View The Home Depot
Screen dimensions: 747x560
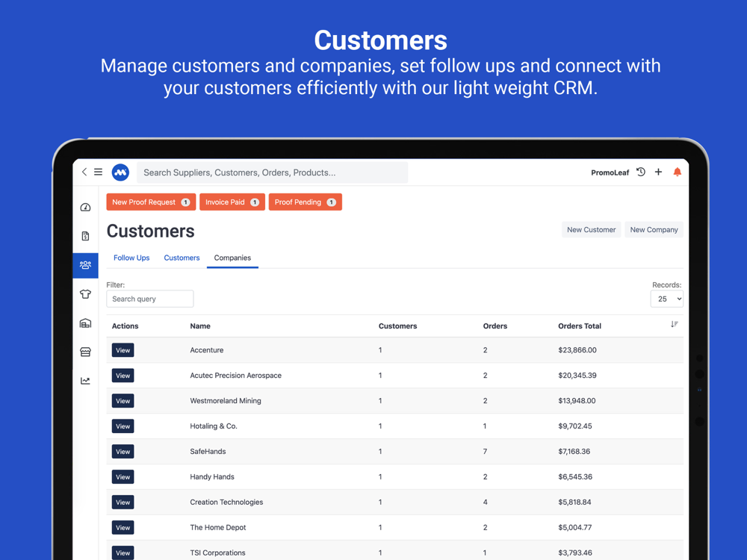[123, 528]
